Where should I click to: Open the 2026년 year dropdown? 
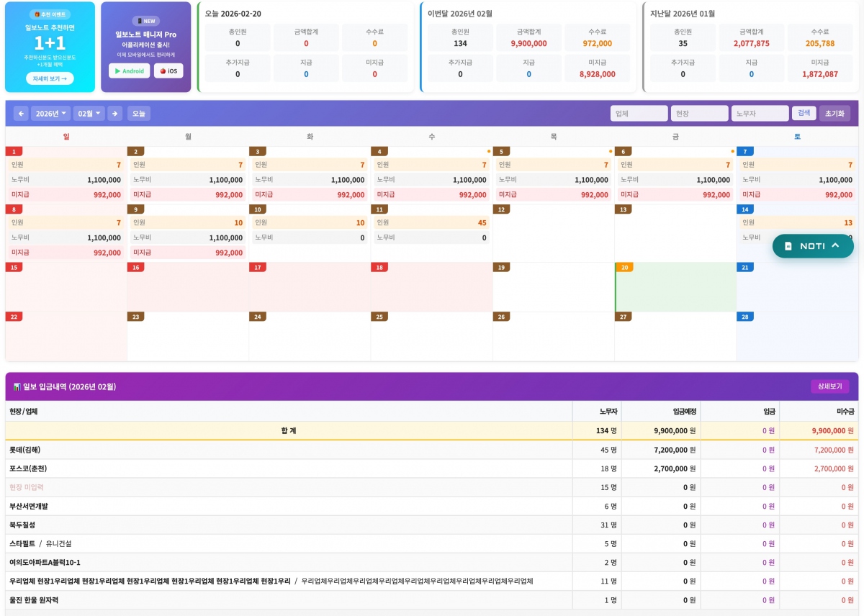[50, 114]
